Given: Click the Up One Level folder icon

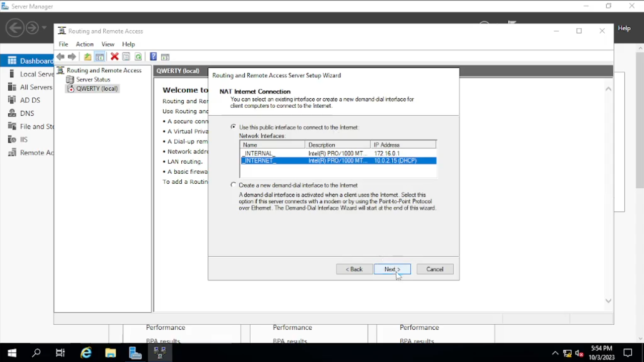Looking at the screenshot, I should (x=88, y=57).
